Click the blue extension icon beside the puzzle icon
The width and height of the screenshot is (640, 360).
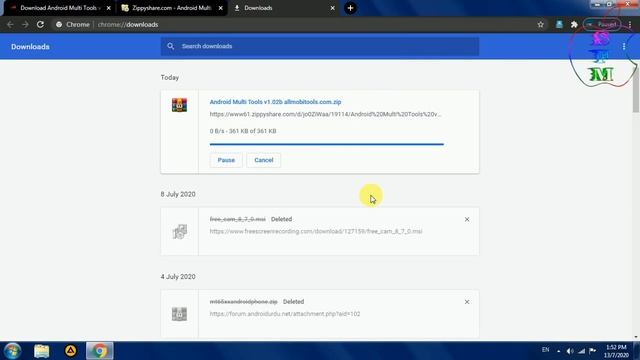559,24
